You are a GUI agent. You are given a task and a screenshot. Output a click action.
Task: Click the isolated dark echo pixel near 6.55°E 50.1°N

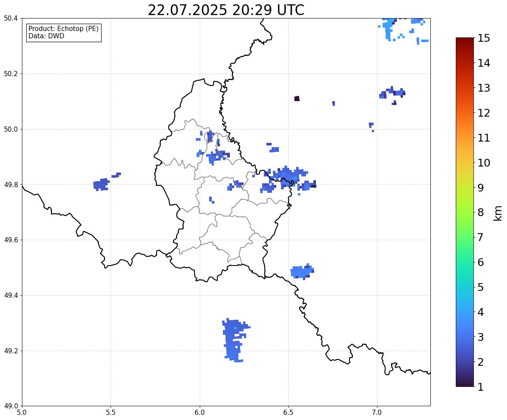tap(297, 99)
